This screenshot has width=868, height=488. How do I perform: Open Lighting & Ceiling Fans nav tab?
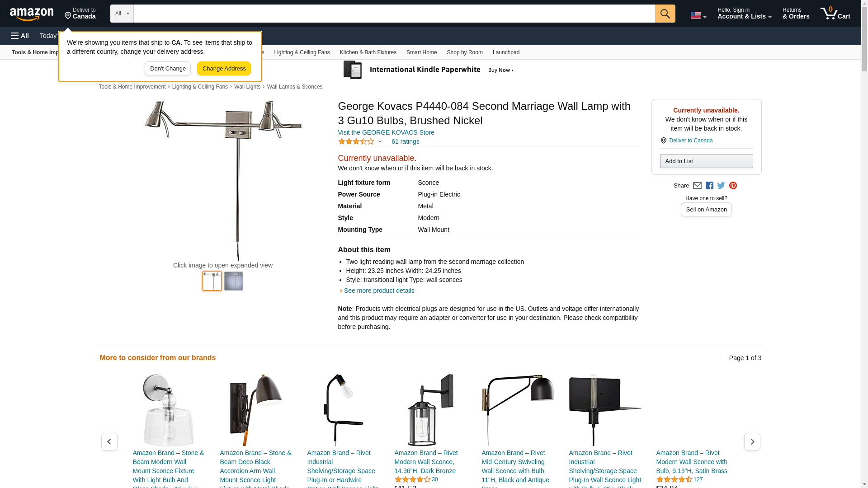coord(302,52)
